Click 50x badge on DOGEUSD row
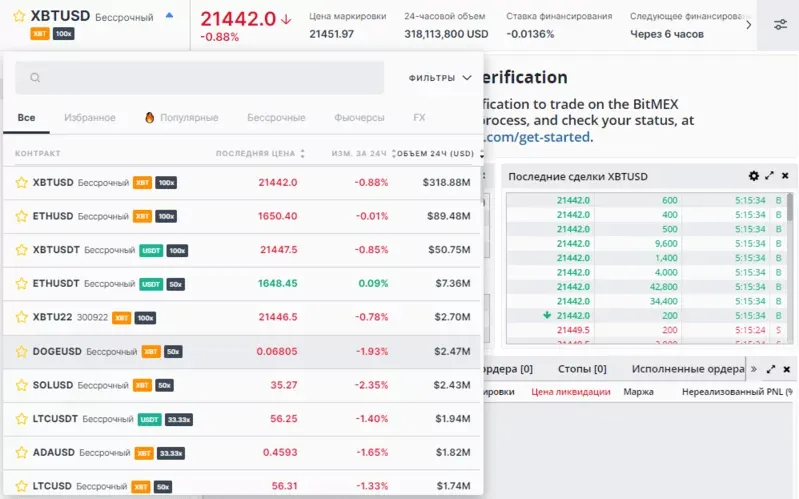Screen dimensions: 799x499 click(173, 352)
